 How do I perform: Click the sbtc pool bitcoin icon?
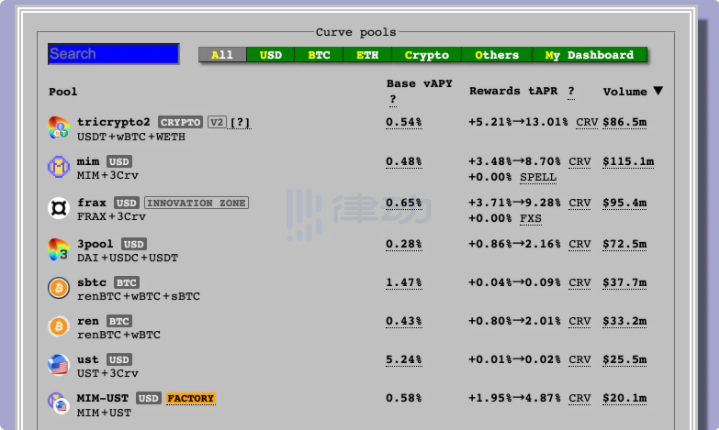click(59, 288)
